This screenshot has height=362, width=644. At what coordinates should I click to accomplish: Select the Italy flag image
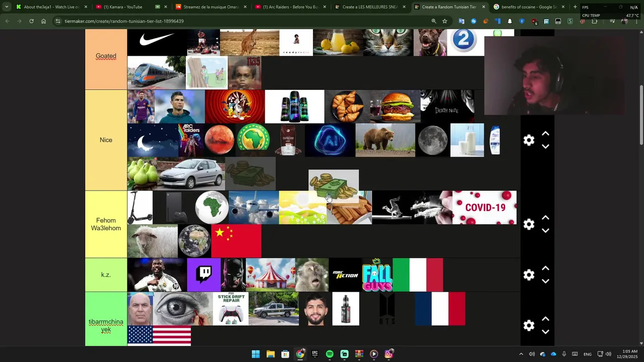[x=418, y=275]
